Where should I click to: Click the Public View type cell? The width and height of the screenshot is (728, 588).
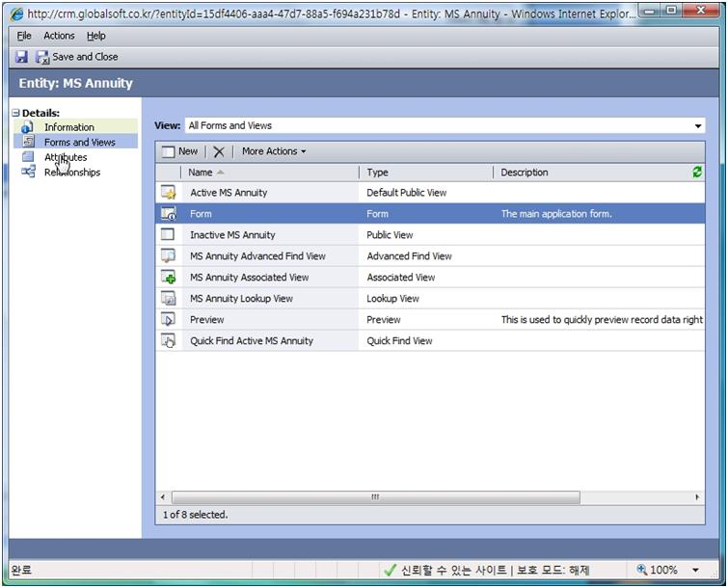390,235
